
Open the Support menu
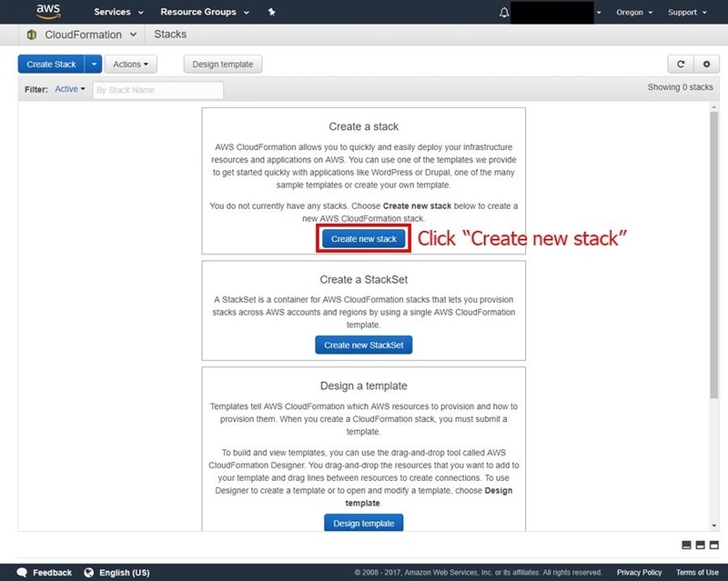click(x=687, y=13)
